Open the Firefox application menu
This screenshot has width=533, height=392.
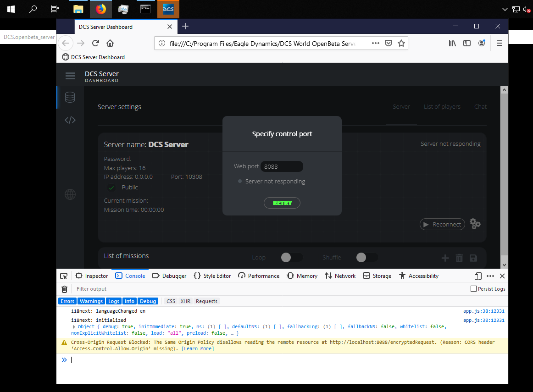500,43
